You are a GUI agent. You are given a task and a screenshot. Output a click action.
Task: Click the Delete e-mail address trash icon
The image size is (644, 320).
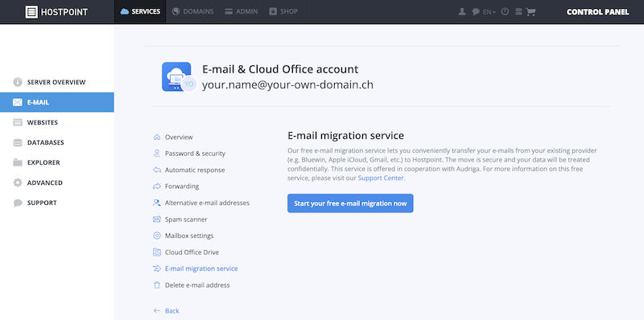(156, 285)
